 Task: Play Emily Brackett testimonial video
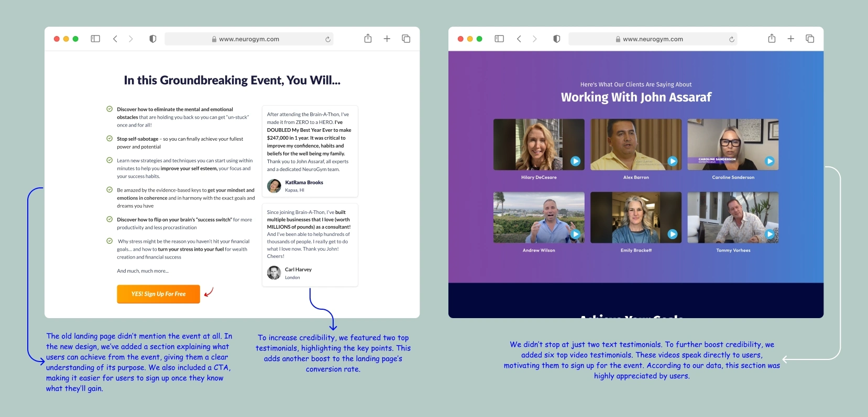(673, 234)
